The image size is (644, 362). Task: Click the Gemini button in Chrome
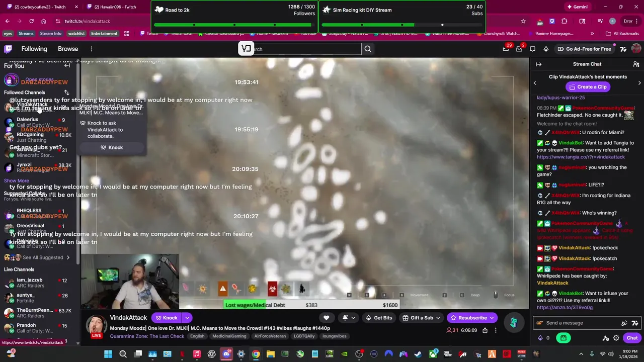click(577, 7)
